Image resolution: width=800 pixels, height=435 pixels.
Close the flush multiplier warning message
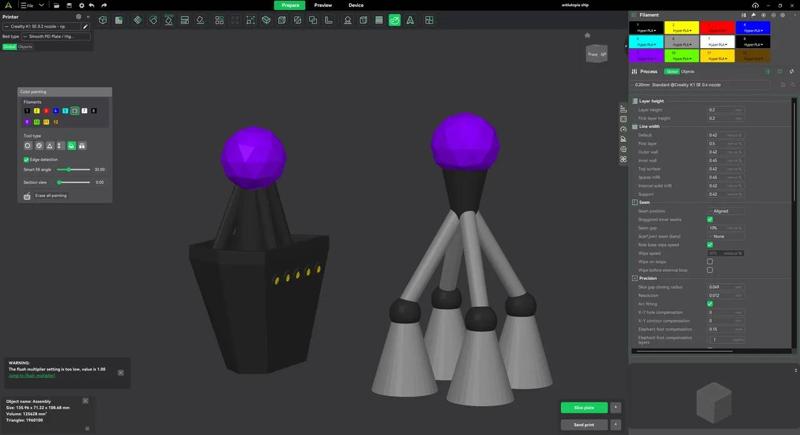[x=121, y=373]
